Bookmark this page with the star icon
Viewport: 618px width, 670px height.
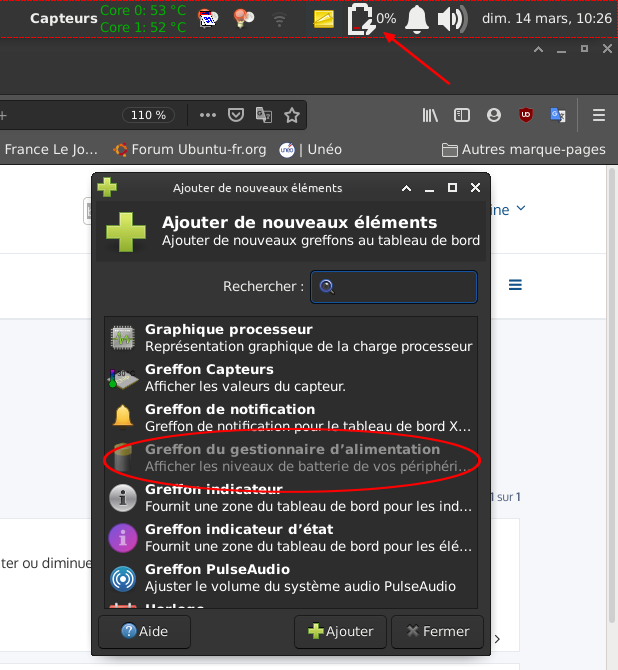[x=292, y=115]
